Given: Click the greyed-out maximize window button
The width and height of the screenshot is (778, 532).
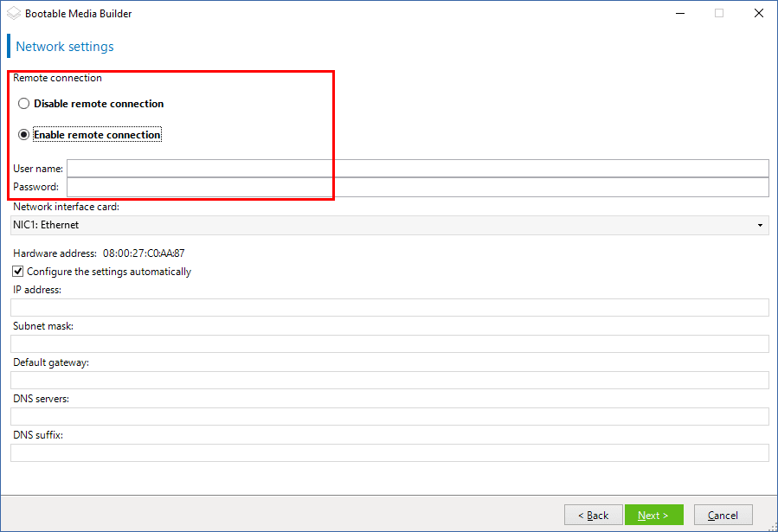Looking at the screenshot, I should point(719,14).
